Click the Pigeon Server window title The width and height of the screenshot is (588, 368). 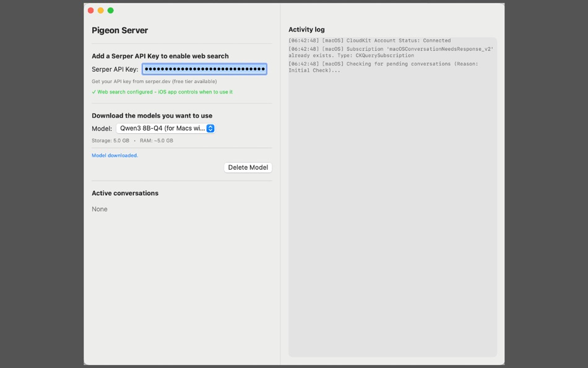119,30
